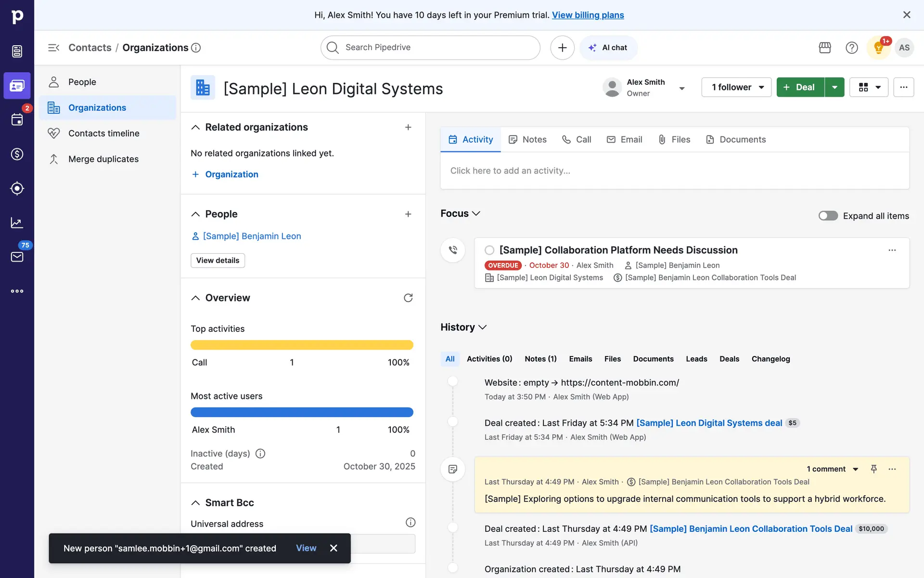Pin the sample note in history
Image resolution: width=924 pixels, height=578 pixels.
(874, 469)
